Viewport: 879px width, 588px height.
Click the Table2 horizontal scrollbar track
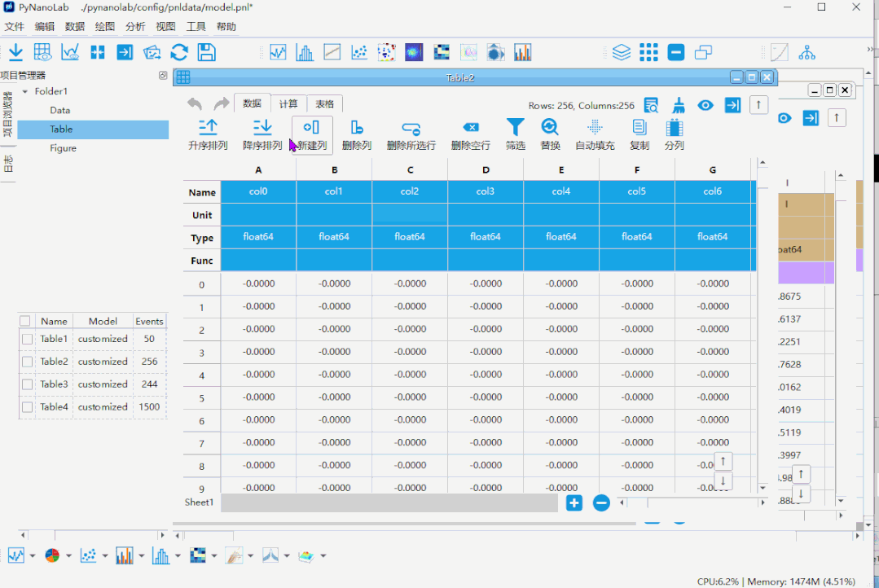pyautogui.click(x=692, y=502)
